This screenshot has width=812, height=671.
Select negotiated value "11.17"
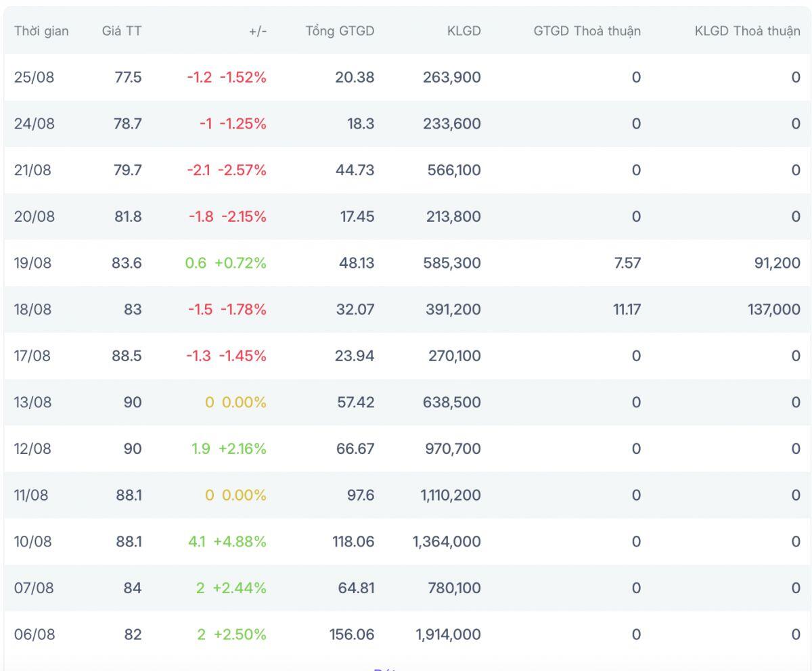coord(627,309)
